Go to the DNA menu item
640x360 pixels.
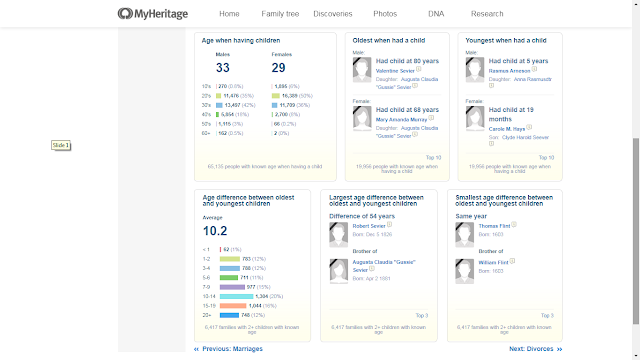point(436,14)
